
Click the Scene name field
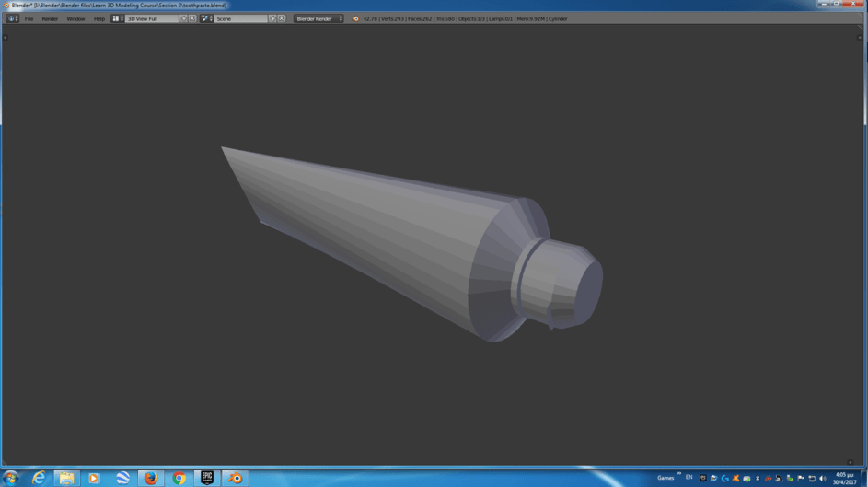(240, 18)
